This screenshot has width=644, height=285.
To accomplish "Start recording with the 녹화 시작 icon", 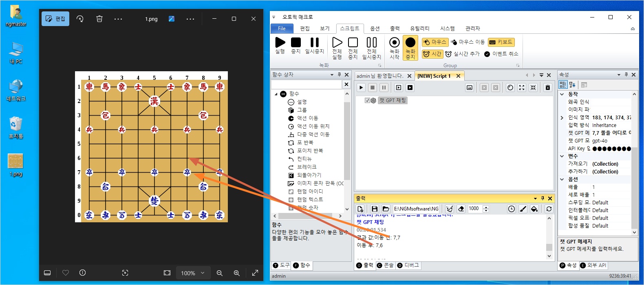I will (x=395, y=42).
